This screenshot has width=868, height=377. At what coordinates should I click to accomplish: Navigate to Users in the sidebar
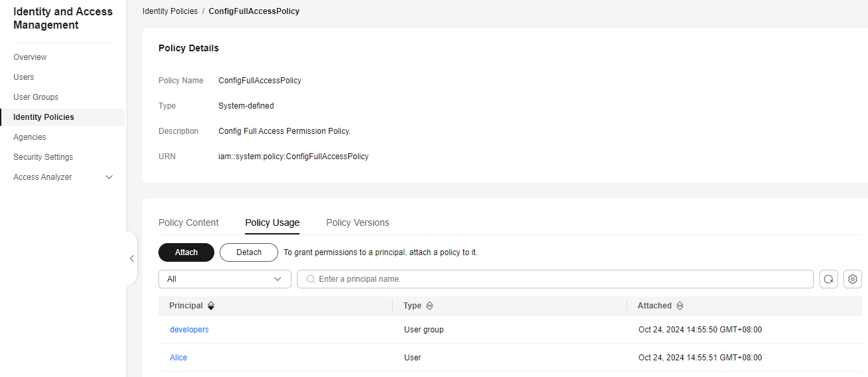click(24, 77)
